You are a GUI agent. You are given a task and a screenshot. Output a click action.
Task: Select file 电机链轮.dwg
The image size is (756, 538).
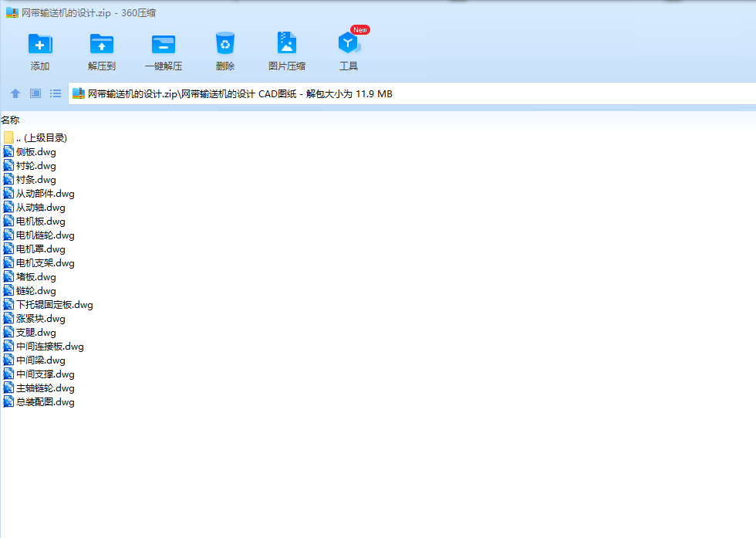click(39, 235)
